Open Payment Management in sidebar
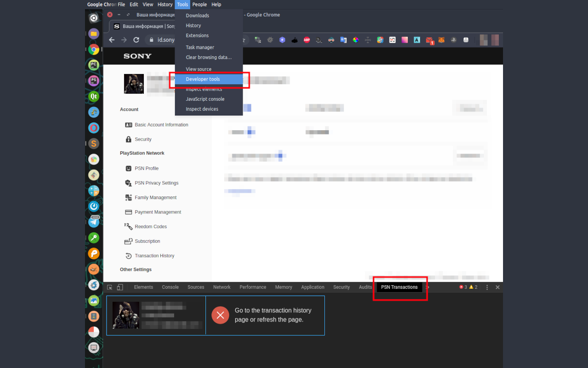588x368 pixels. point(153,212)
